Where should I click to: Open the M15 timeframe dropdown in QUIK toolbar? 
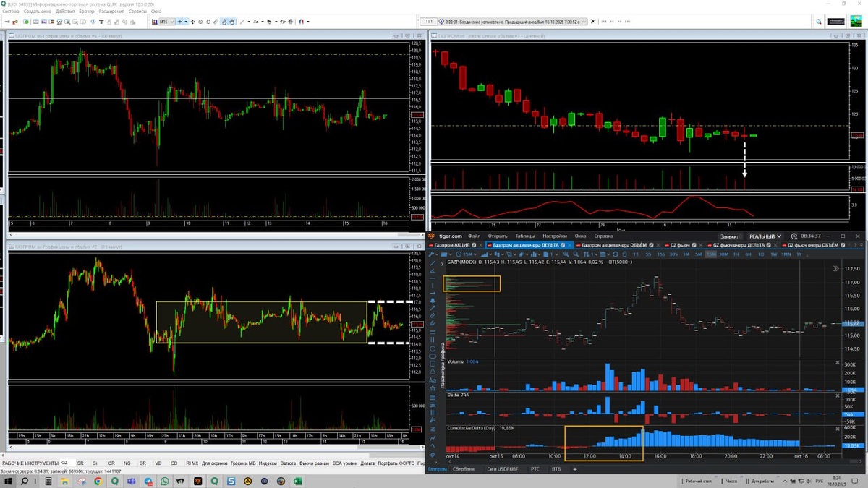(x=167, y=22)
